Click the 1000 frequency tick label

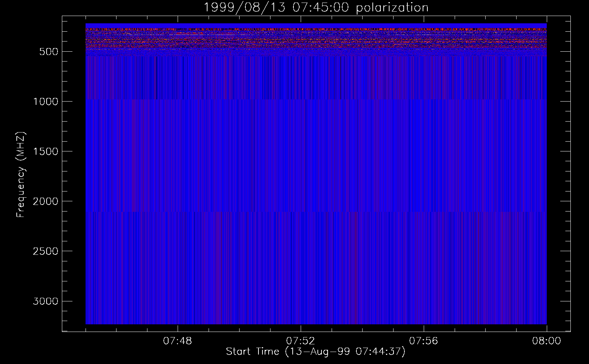46,102
